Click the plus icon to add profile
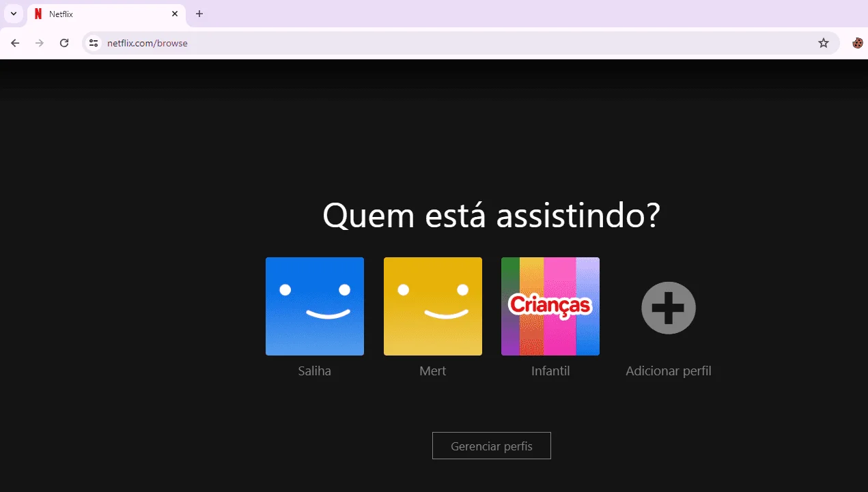868x492 pixels. [x=669, y=308]
